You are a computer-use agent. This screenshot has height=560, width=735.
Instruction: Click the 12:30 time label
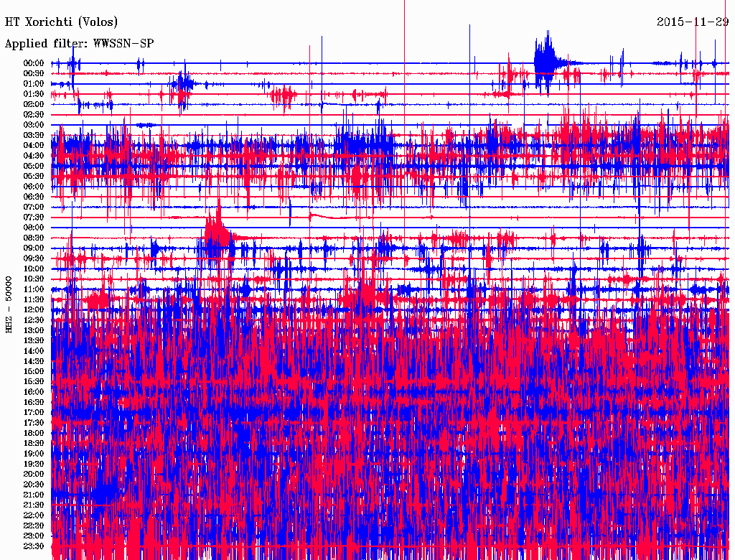point(34,320)
